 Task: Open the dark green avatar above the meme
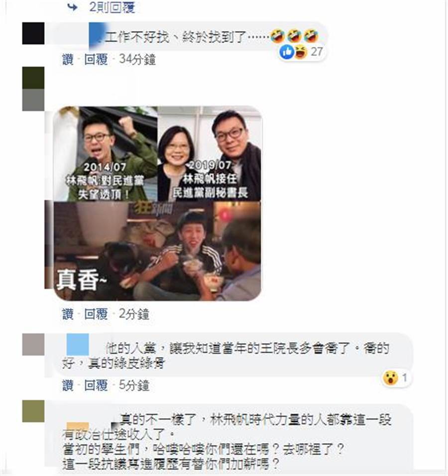point(33,78)
